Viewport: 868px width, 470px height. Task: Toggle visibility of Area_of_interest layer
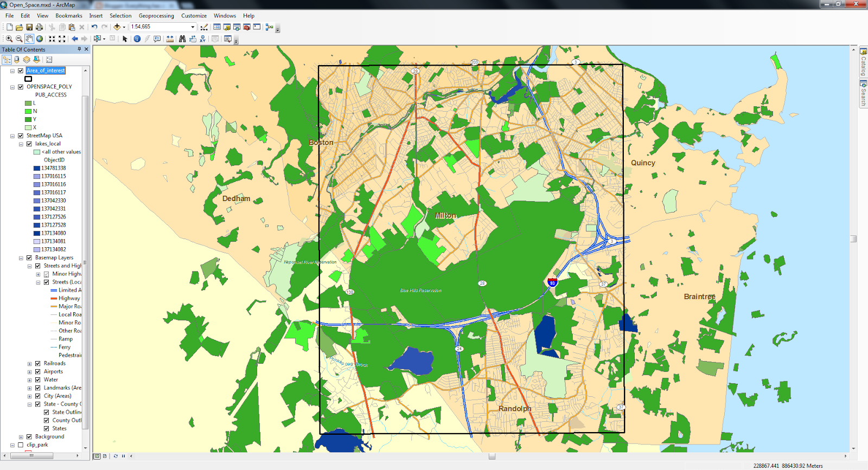(x=21, y=70)
